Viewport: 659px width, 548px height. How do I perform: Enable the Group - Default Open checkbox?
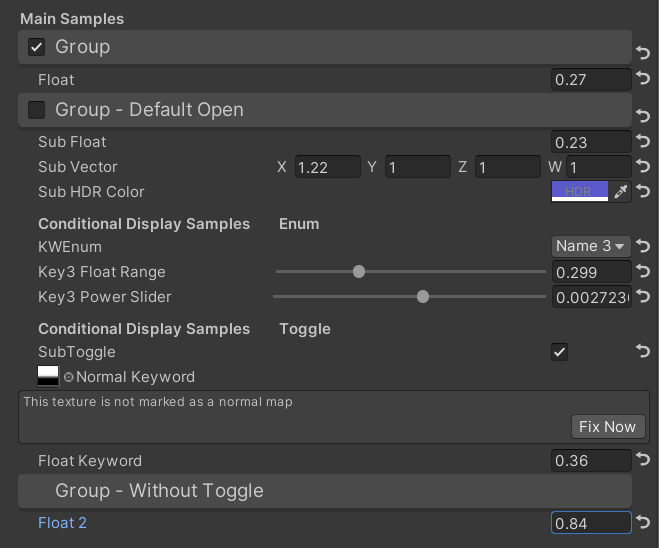tap(37, 110)
